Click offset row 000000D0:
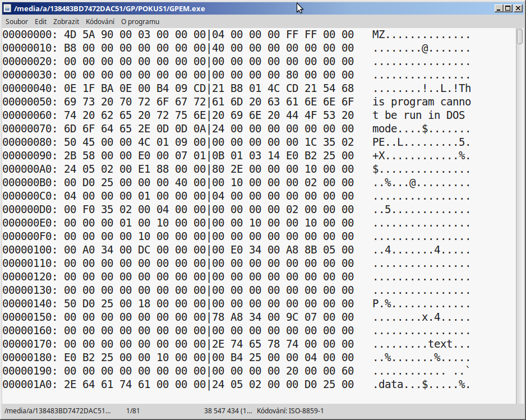 tap(30, 209)
